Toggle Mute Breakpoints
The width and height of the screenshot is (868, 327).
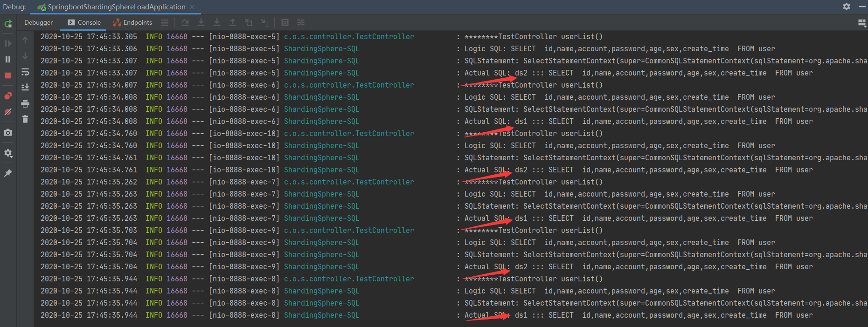tap(8, 112)
